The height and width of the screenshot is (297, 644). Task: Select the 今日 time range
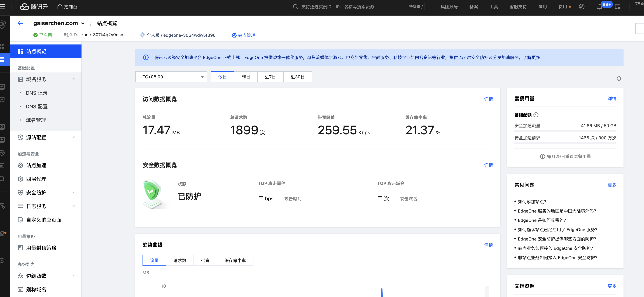coord(223,77)
